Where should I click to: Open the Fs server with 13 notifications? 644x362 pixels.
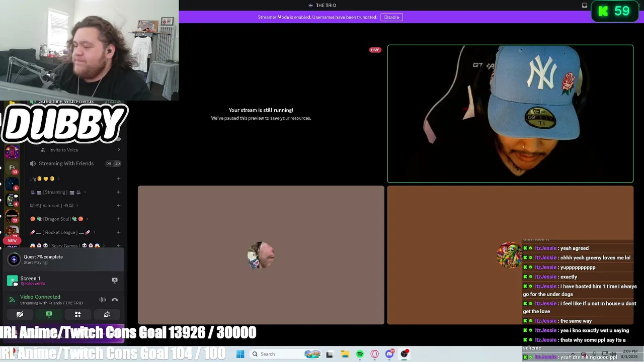12,168
